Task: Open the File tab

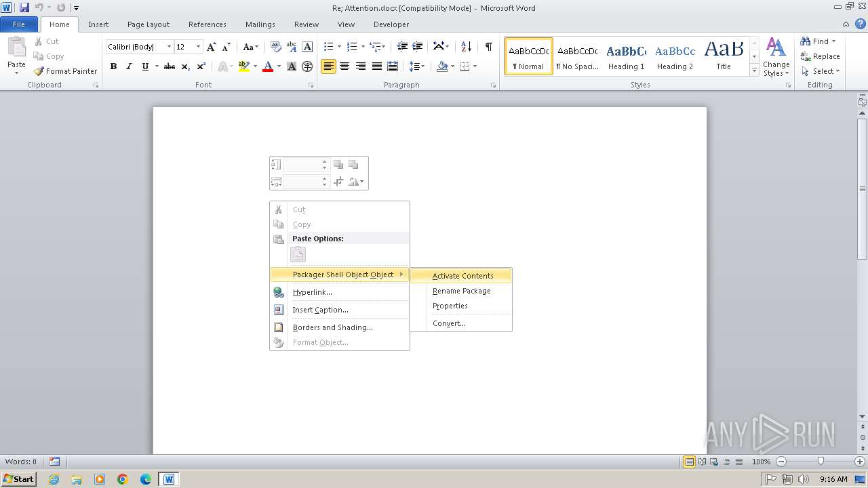Action: 19,24
